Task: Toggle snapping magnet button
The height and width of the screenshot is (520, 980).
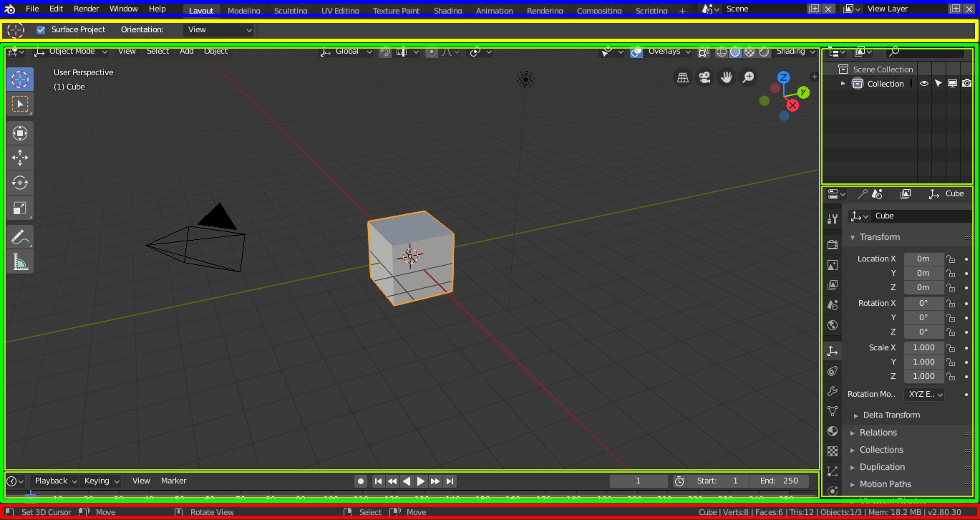Action: click(385, 52)
